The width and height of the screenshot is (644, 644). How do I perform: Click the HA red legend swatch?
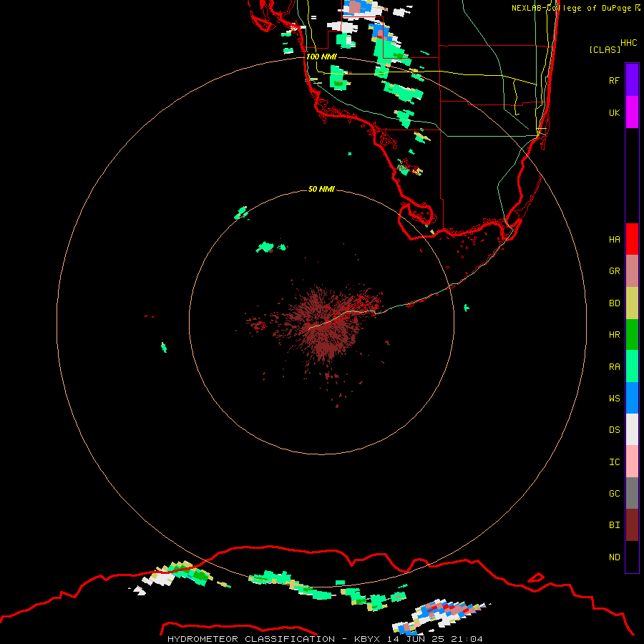632,239
